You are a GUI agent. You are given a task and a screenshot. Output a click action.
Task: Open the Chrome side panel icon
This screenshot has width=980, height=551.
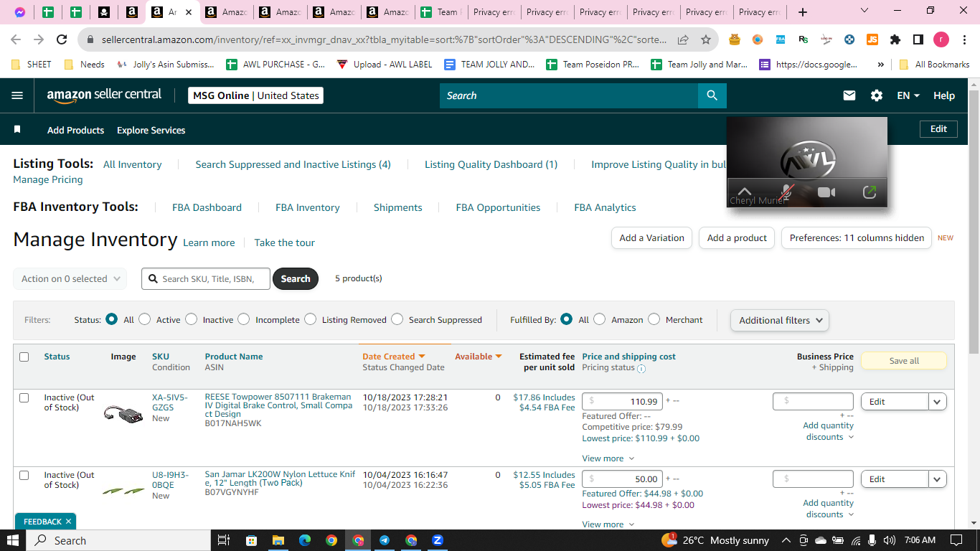pos(918,40)
